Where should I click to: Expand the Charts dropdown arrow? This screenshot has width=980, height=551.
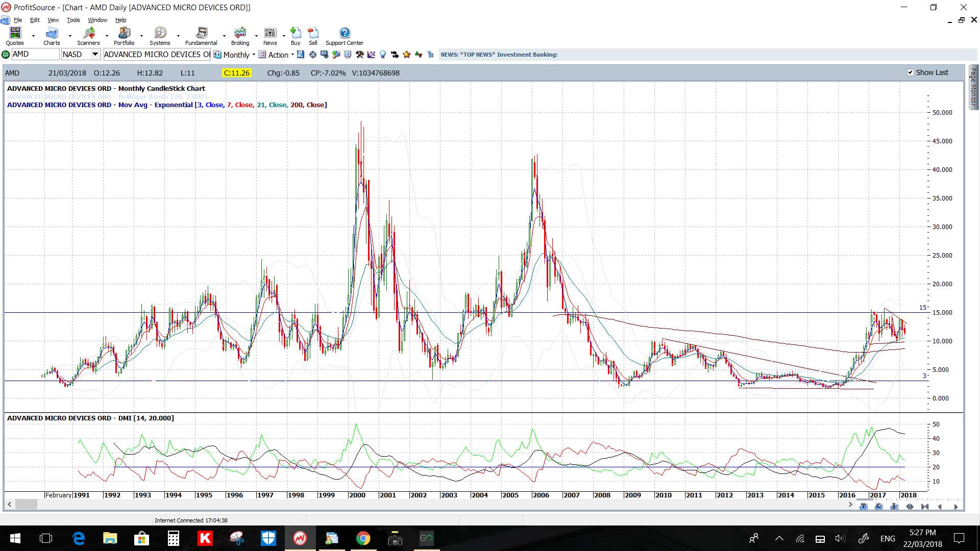point(70,36)
